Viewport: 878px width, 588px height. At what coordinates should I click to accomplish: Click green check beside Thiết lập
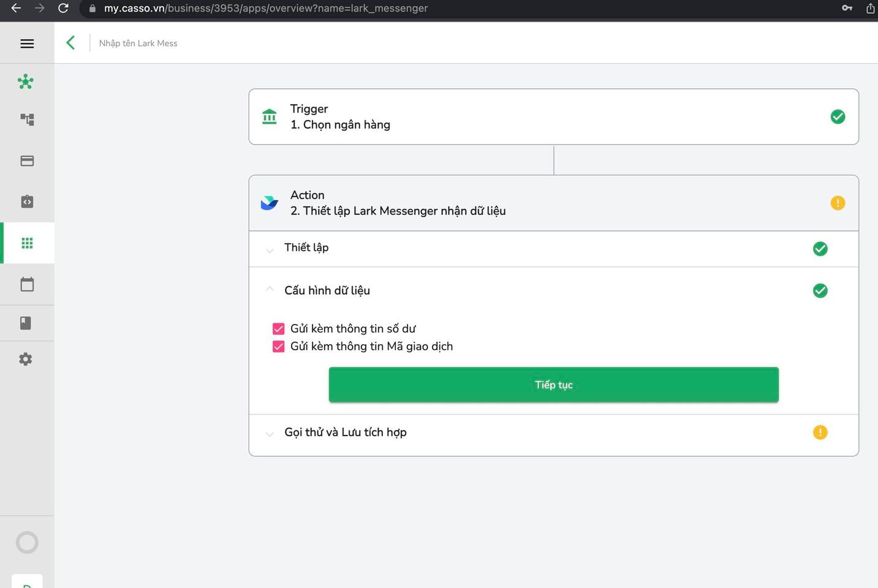click(x=820, y=249)
